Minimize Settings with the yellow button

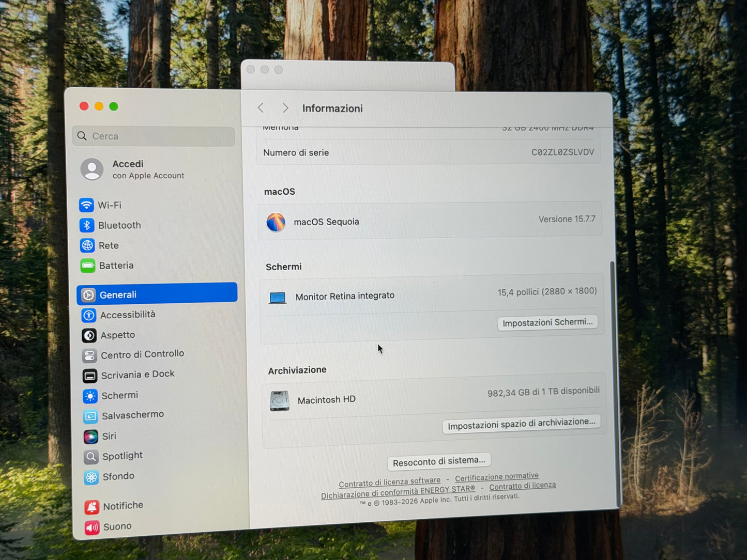coord(99,106)
